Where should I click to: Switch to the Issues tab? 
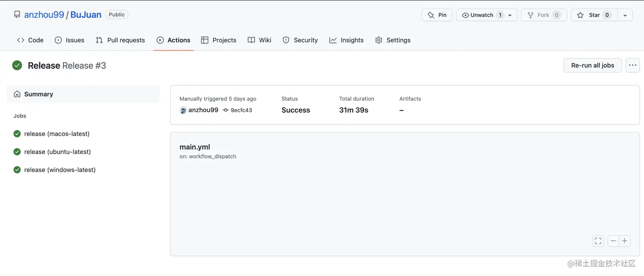(x=69, y=40)
